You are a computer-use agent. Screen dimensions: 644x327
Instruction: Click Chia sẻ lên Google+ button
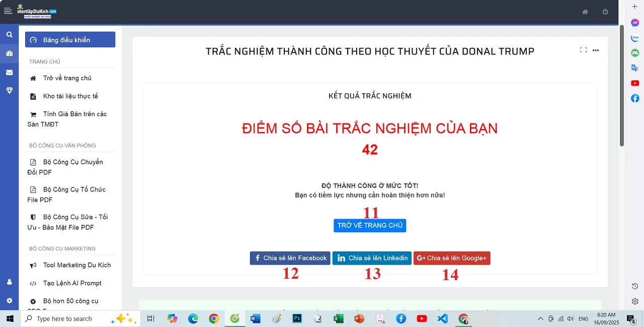click(x=452, y=258)
